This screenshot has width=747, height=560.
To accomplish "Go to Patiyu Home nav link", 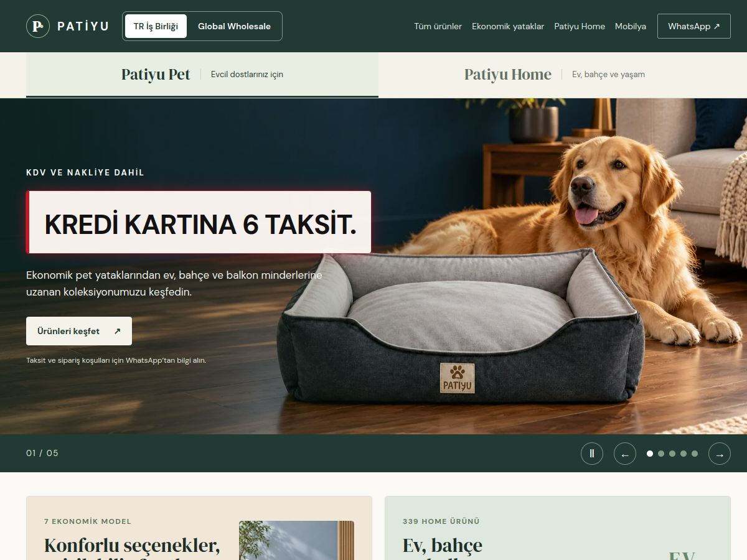I will pyautogui.click(x=580, y=26).
